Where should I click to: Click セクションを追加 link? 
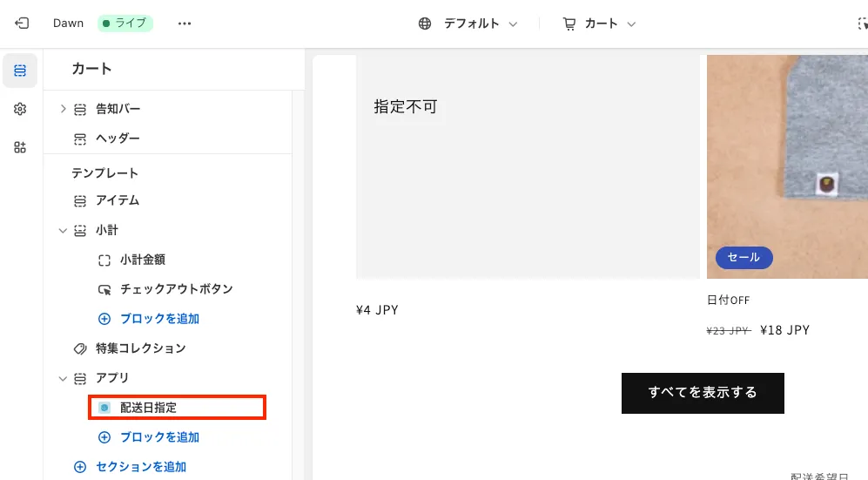click(141, 467)
